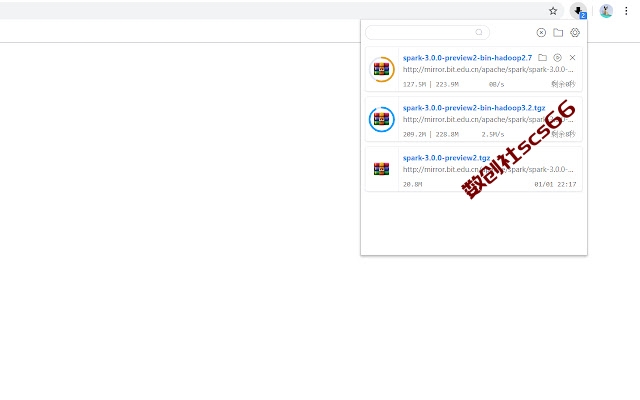Bookmark this page with the star icon
This screenshot has height=400, width=640.
(553, 11)
